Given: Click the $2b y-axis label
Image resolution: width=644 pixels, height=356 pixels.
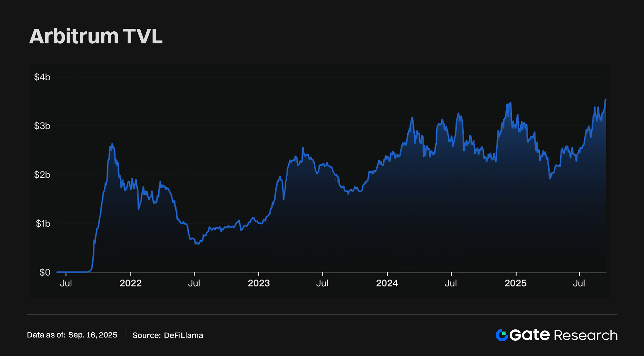Looking at the screenshot, I should (42, 175).
